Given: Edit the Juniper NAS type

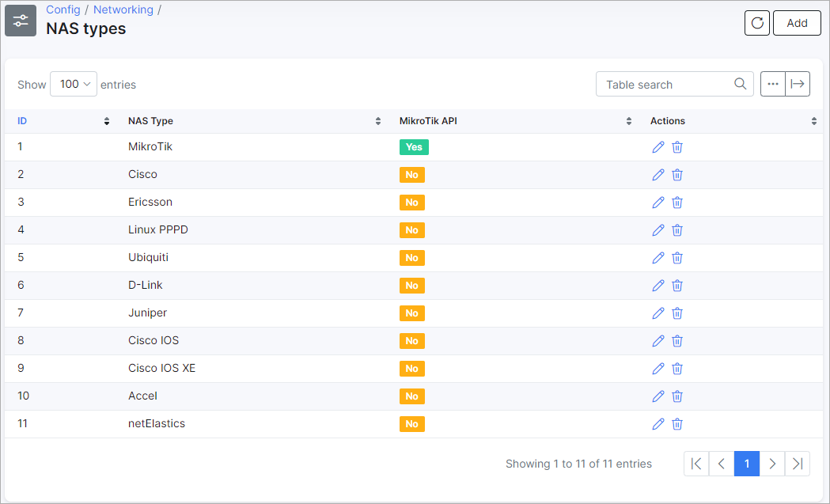Looking at the screenshot, I should coord(658,313).
